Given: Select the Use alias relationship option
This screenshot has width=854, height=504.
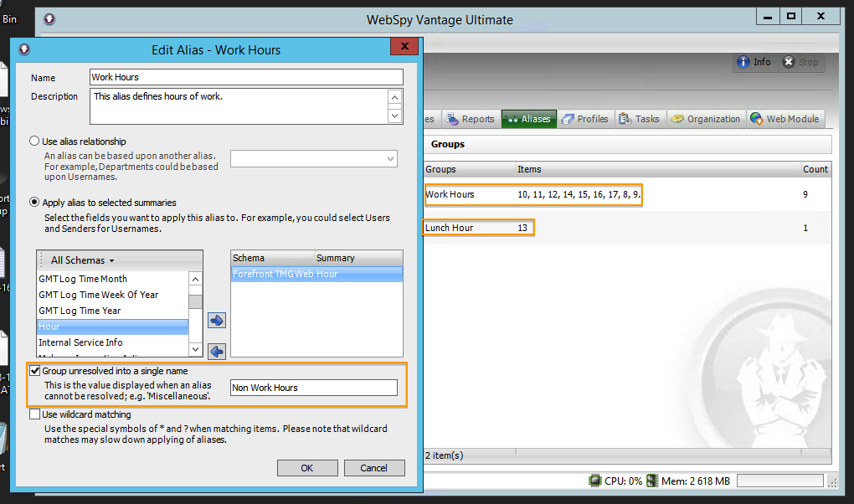Looking at the screenshot, I should [34, 141].
